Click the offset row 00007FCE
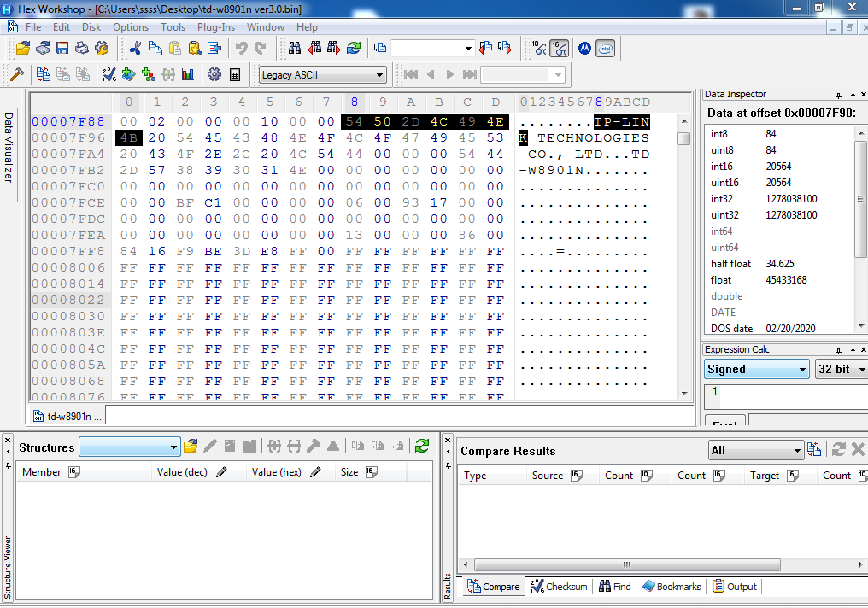Screen dimensions: 868x608 pos(68,202)
